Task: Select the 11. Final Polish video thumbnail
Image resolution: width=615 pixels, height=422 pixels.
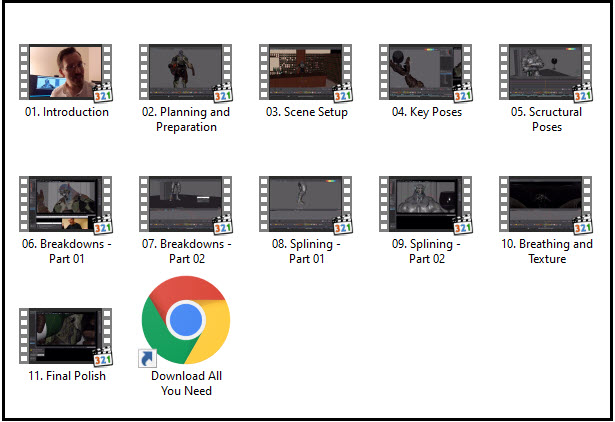Action: pos(66,337)
